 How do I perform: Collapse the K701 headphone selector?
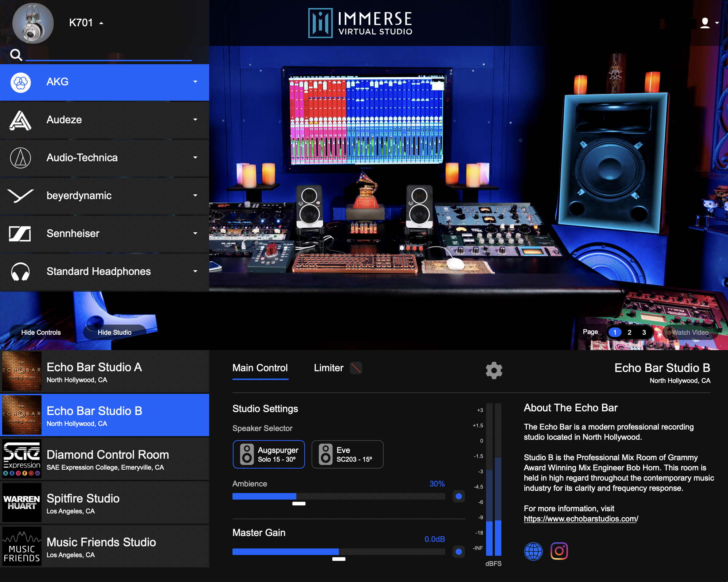[x=101, y=22]
